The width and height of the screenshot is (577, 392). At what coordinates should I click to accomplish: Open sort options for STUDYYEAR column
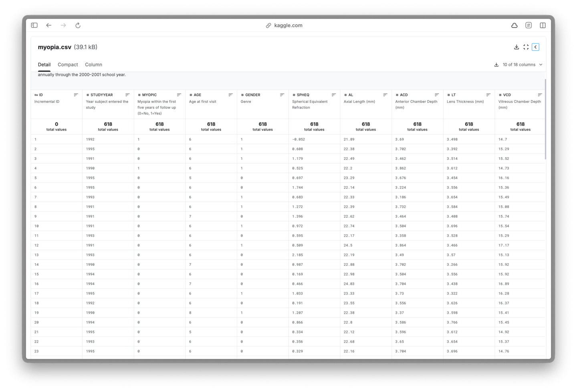tap(127, 95)
